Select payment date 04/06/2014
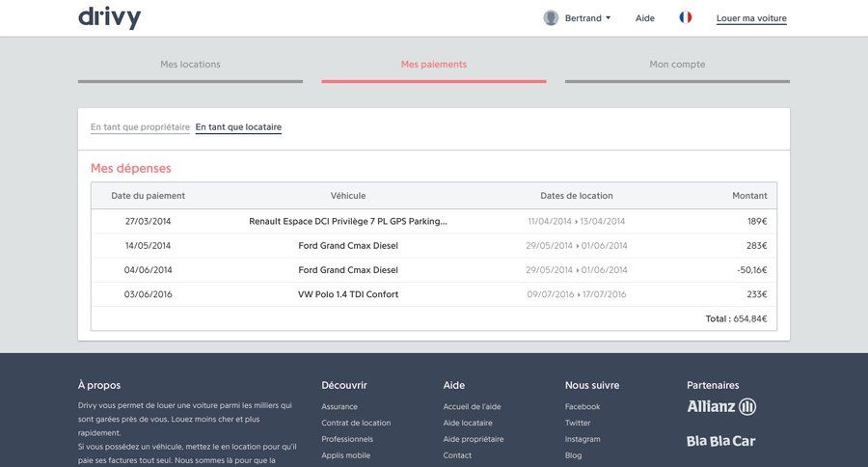The image size is (868, 467). [148, 270]
